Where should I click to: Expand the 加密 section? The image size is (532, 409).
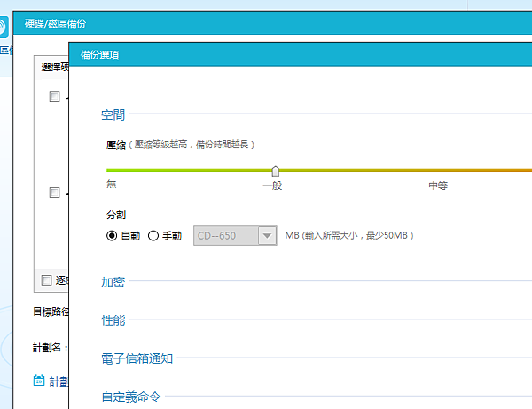[113, 282]
